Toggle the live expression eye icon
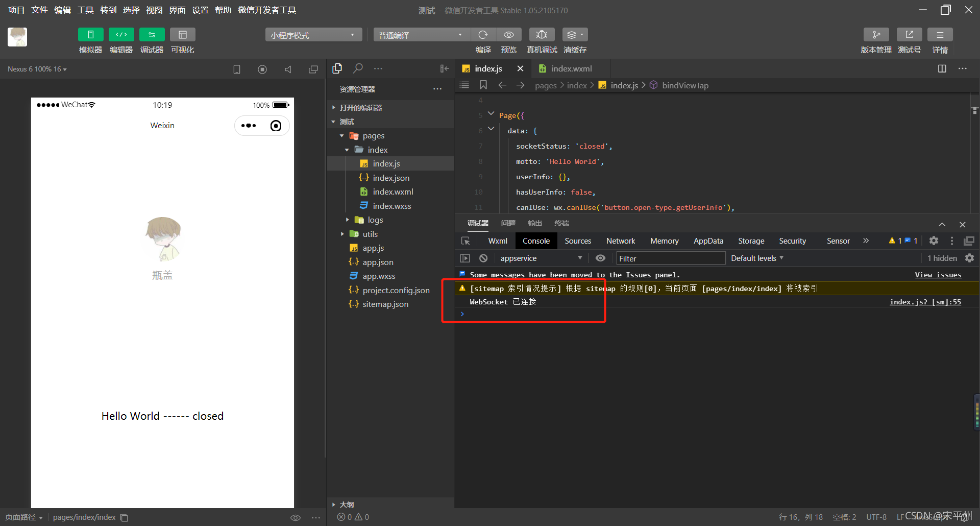Image resolution: width=980 pixels, height=526 pixels. 601,258
